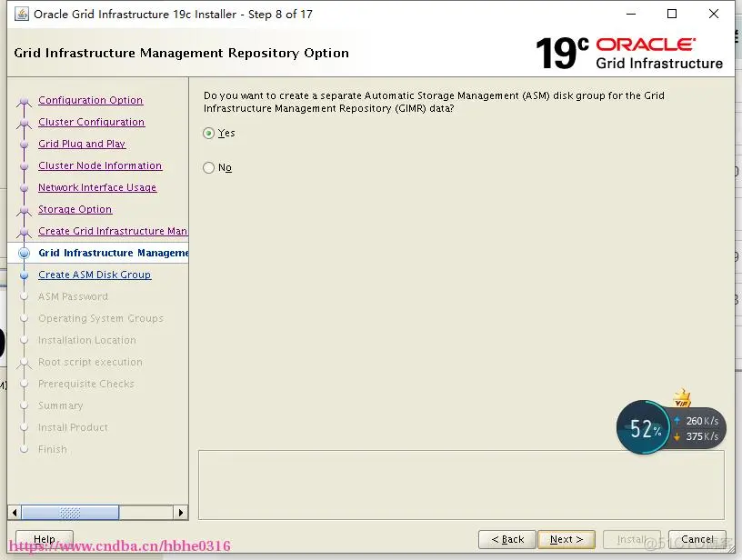Click the step bullet beside Create ASM Disk Group

pos(25,275)
